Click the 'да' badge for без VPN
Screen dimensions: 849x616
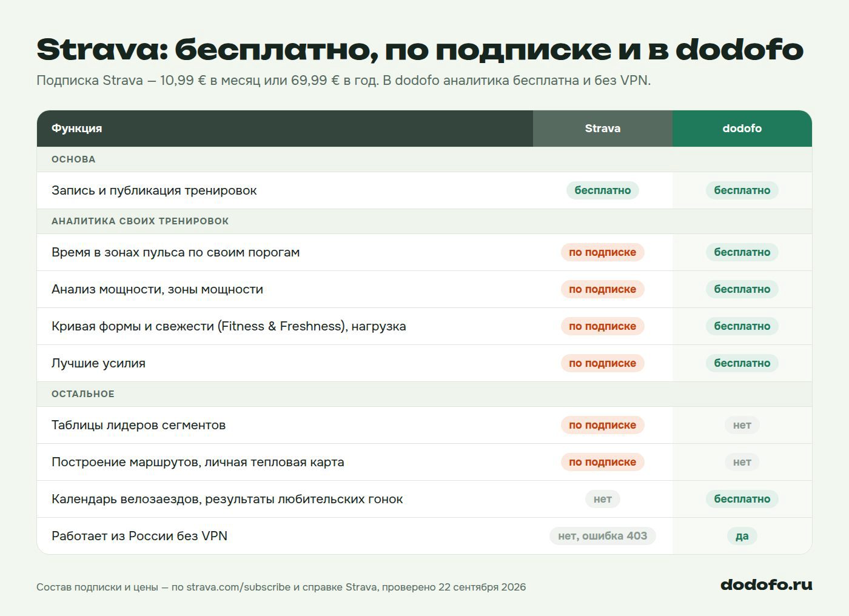(742, 536)
